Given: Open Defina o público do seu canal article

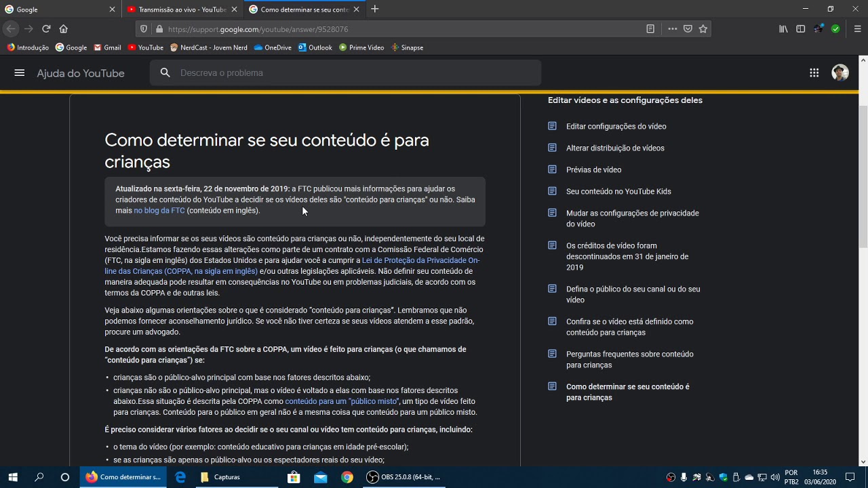Looking at the screenshot, I should point(633,294).
